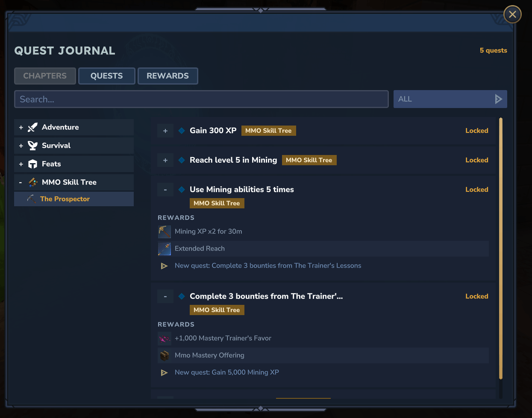The height and width of the screenshot is (418, 532).
Task: Open the linked quest Complete 3 bounties from The Trainer's Lessons
Action: click(268, 266)
